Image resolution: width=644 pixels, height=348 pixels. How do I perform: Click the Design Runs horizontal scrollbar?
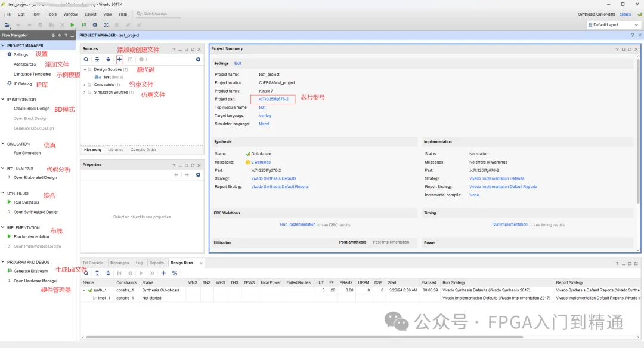click(x=304, y=337)
